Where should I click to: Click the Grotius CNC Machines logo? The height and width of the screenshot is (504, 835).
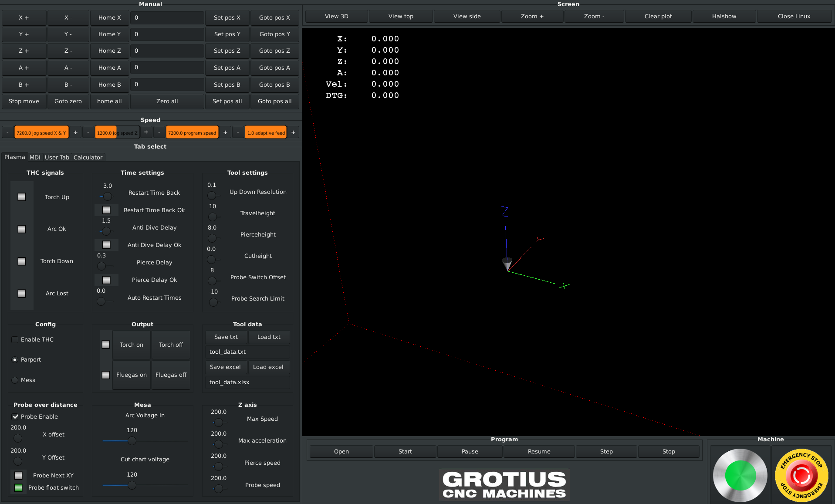tap(504, 484)
